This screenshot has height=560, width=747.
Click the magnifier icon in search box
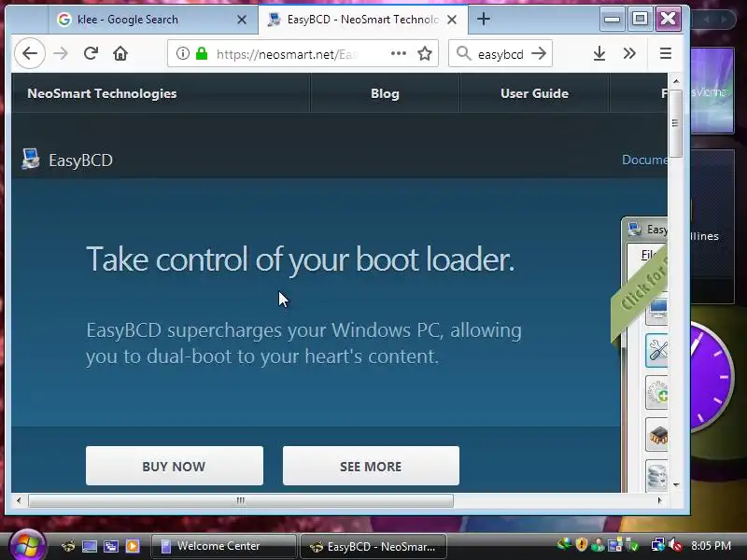click(463, 53)
